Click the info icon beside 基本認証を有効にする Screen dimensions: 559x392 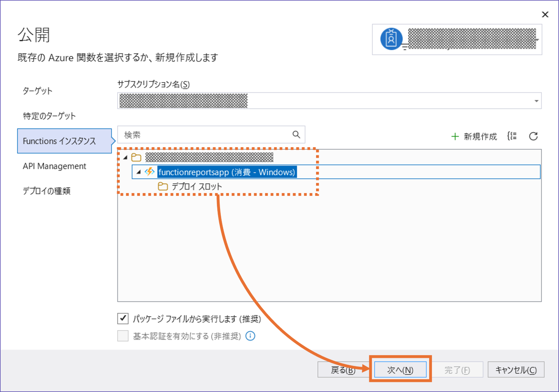coord(250,336)
